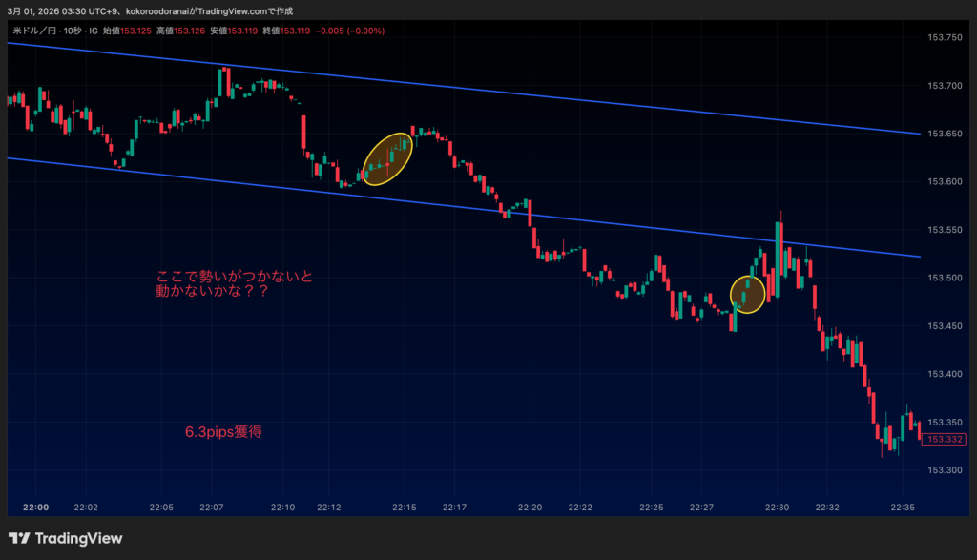Click the 22:15 time axis label
This screenshot has height=560, width=977.
click(404, 507)
